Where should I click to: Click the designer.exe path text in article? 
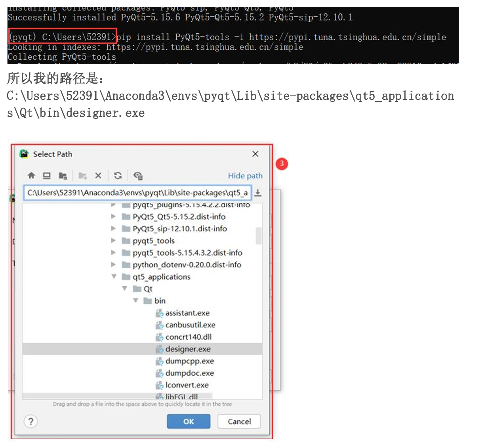tap(231, 104)
